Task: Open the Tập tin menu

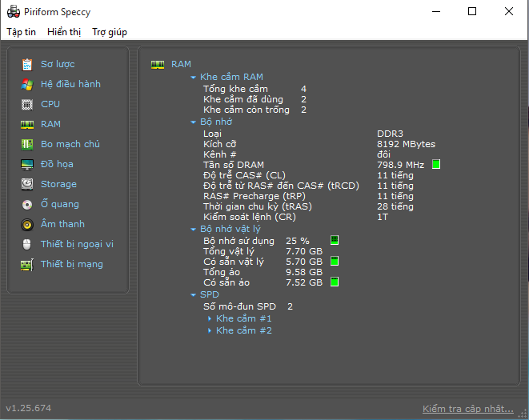Action: pos(22,32)
